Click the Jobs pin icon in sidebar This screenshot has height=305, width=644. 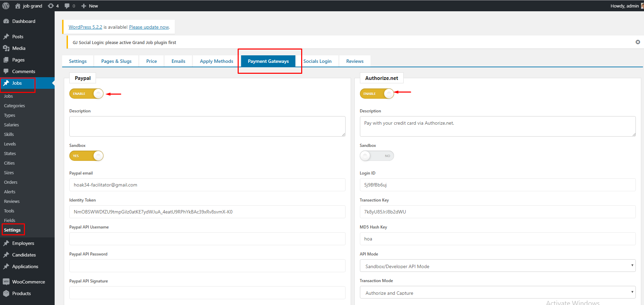tap(6, 83)
